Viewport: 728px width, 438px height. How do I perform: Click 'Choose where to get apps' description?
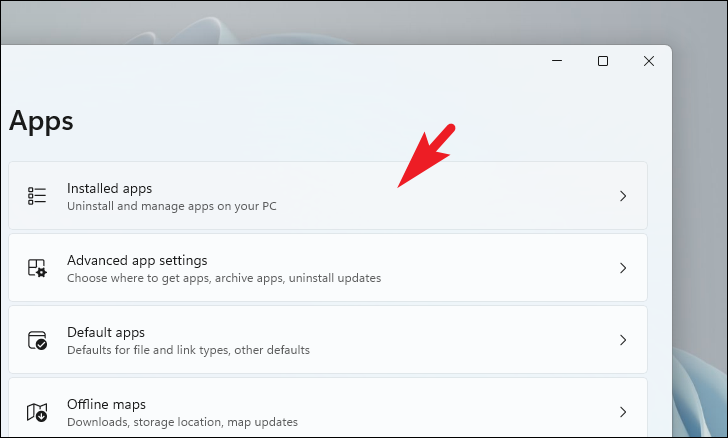point(224,278)
